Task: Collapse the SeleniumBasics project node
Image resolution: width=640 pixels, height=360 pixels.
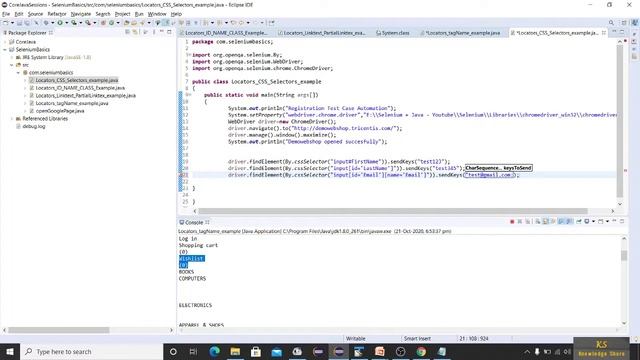Action: (5, 49)
